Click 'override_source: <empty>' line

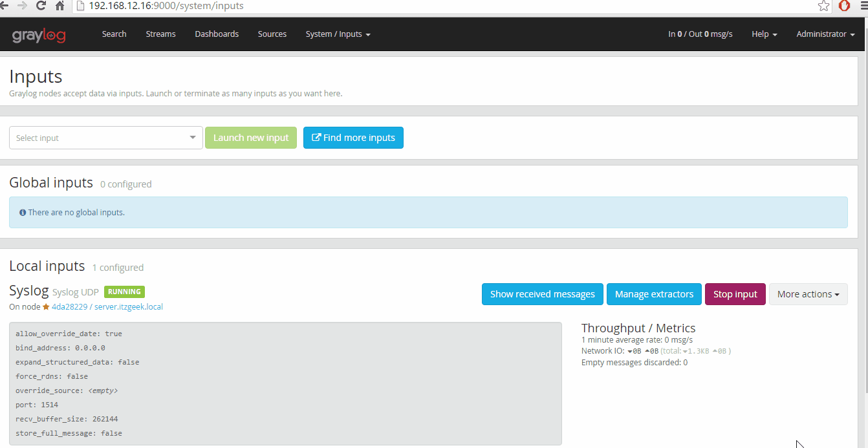(67, 390)
